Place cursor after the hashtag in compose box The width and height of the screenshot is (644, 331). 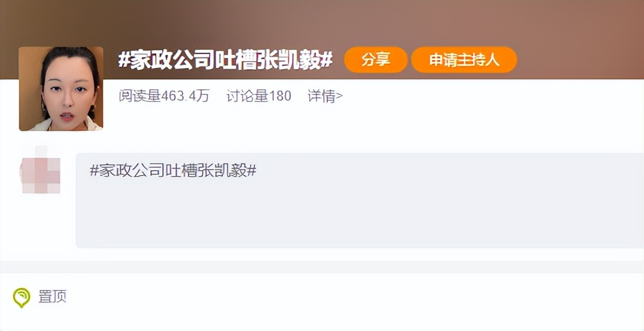pyautogui.click(x=257, y=171)
